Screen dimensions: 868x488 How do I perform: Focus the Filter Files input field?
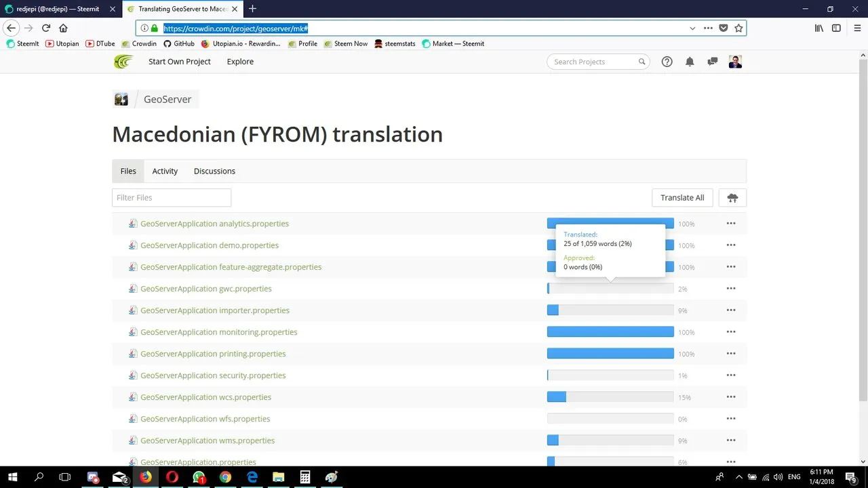point(172,197)
